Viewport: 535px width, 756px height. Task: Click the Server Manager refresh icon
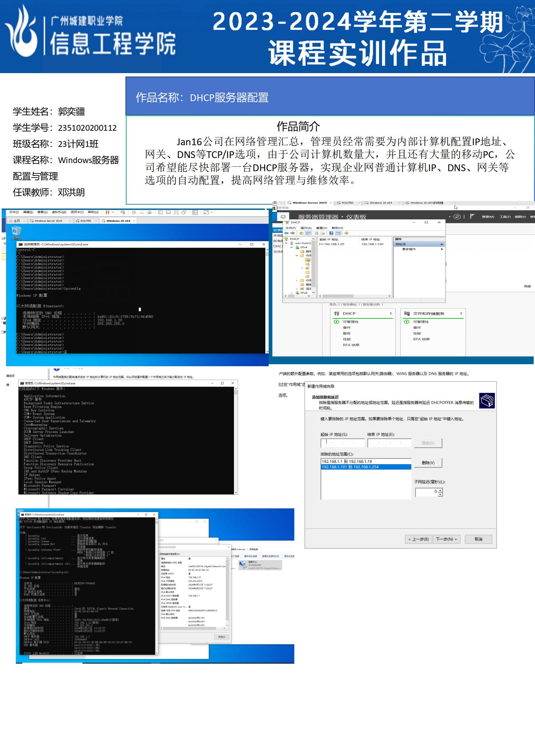pyautogui.click(x=457, y=217)
